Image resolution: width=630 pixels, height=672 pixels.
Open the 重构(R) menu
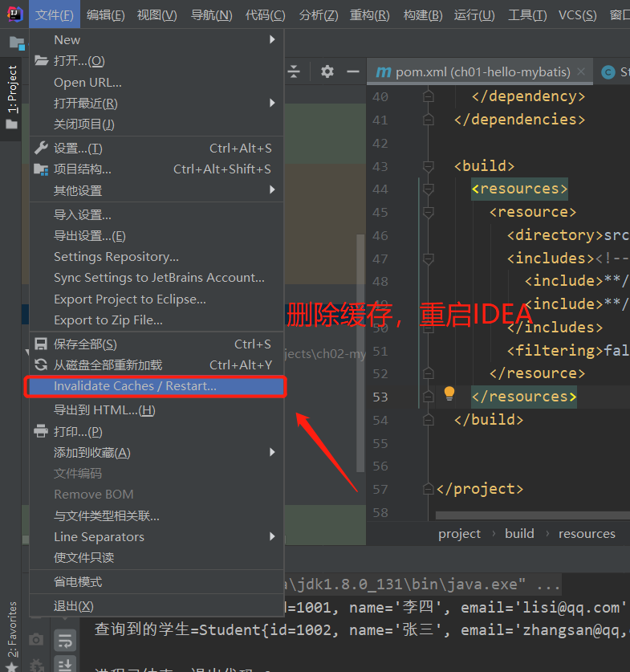click(x=370, y=15)
